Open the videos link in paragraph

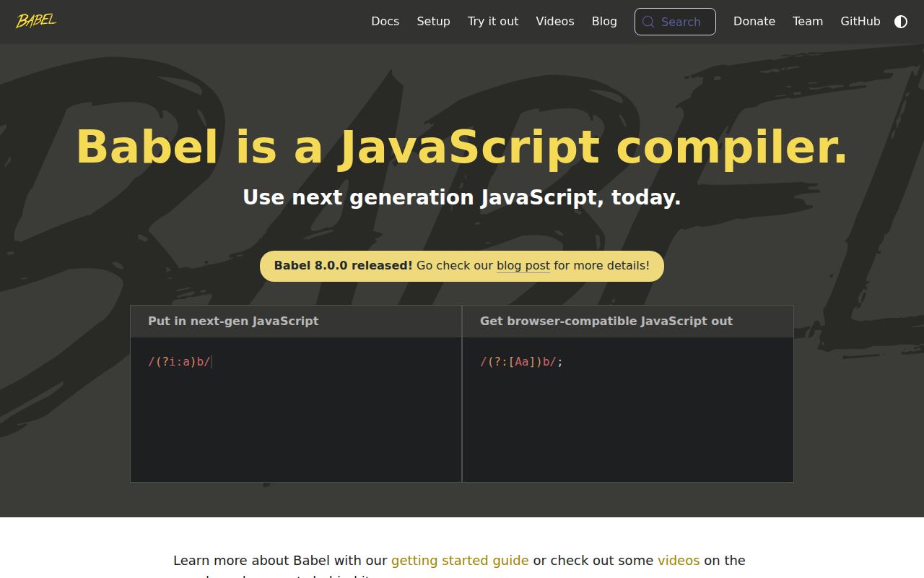point(679,561)
